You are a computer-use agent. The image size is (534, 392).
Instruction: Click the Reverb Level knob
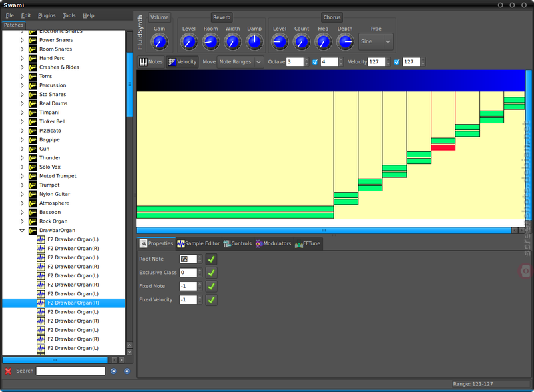point(189,42)
